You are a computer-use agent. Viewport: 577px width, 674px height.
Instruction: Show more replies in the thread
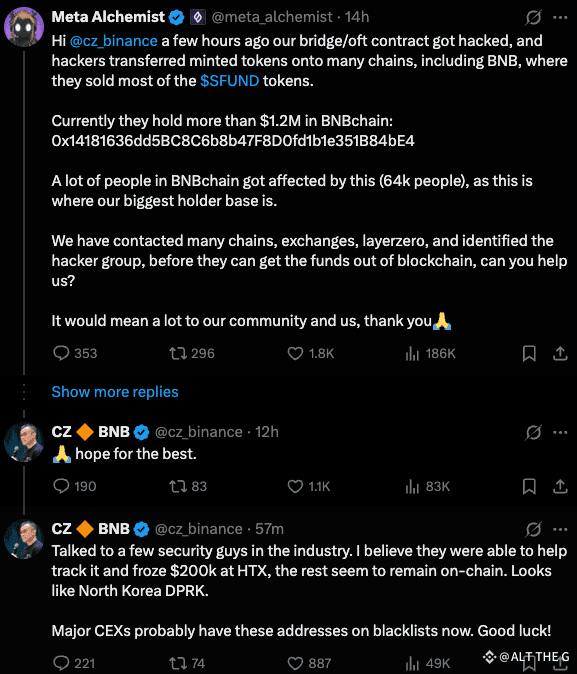point(115,392)
